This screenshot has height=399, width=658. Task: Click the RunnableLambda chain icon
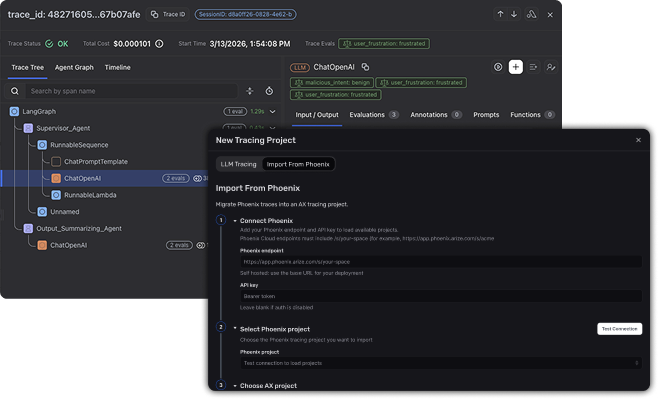[x=56, y=195]
